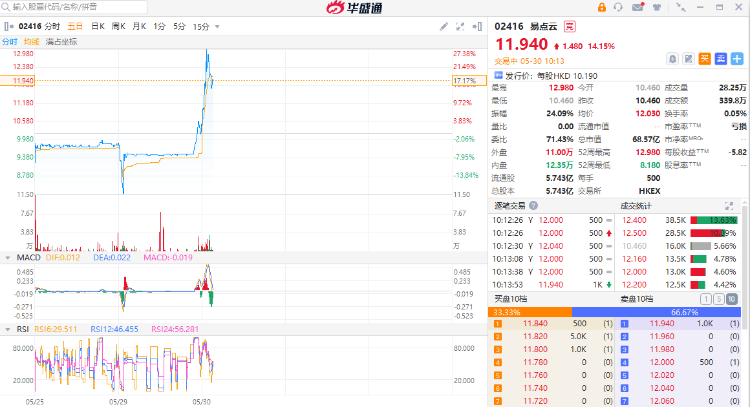The width and height of the screenshot is (750, 407).
Task: Select the pencil drawing tool icon
Action: click(444, 26)
